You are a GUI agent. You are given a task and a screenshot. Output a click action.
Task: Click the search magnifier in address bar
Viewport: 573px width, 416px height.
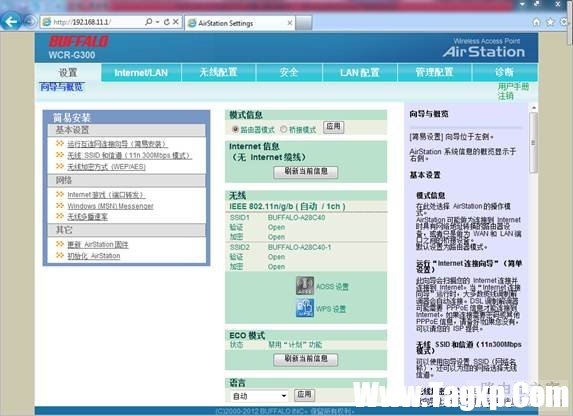[x=149, y=22]
